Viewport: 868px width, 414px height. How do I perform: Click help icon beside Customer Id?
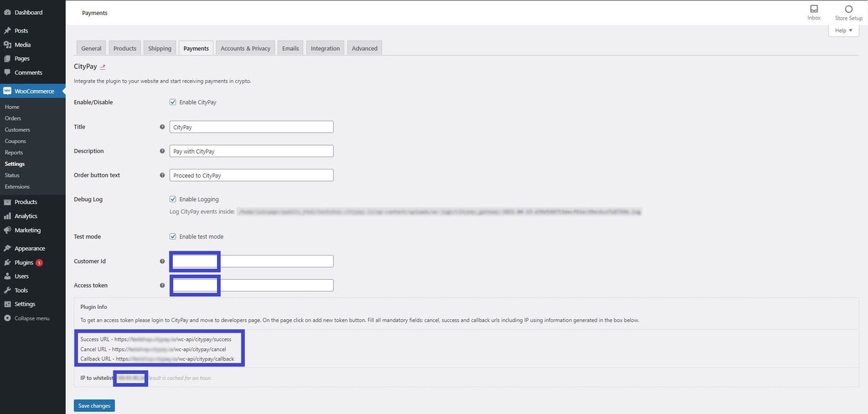coord(162,261)
